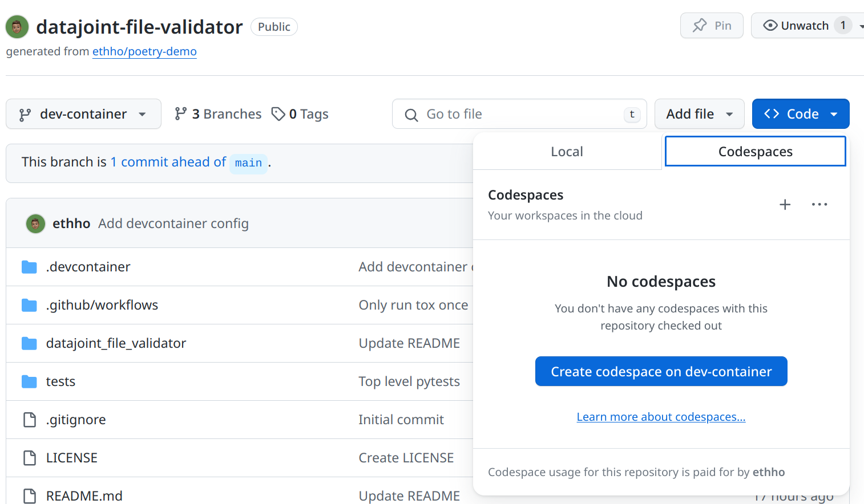864x504 pixels.
Task: Click the watcher count badge 1
Action: (x=843, y=26)
